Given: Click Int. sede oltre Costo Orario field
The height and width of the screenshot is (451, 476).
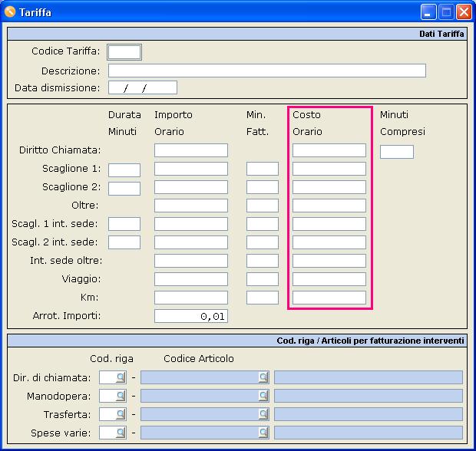Looking at the screenshot, I should point(329,261).
